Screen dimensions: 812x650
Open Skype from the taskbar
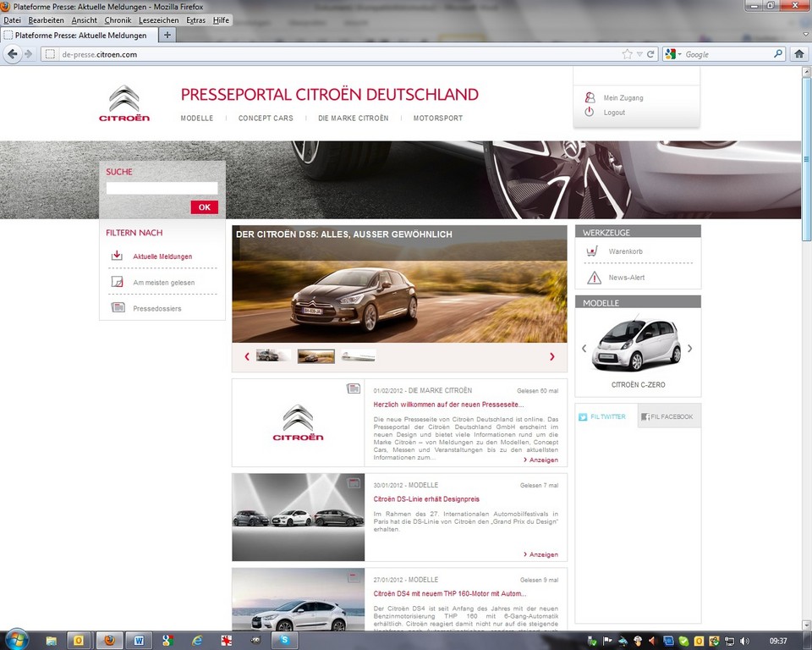click(284, 641)
